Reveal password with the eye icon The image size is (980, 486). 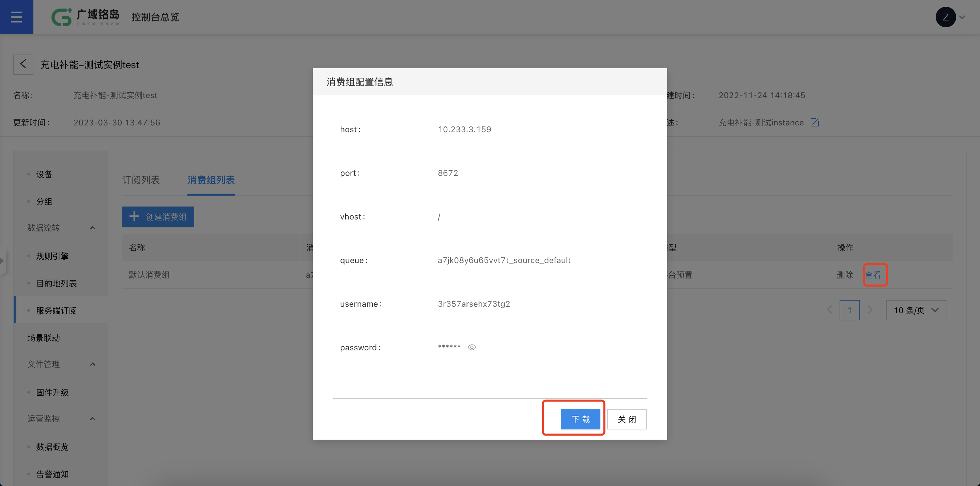tap(472, 347)
